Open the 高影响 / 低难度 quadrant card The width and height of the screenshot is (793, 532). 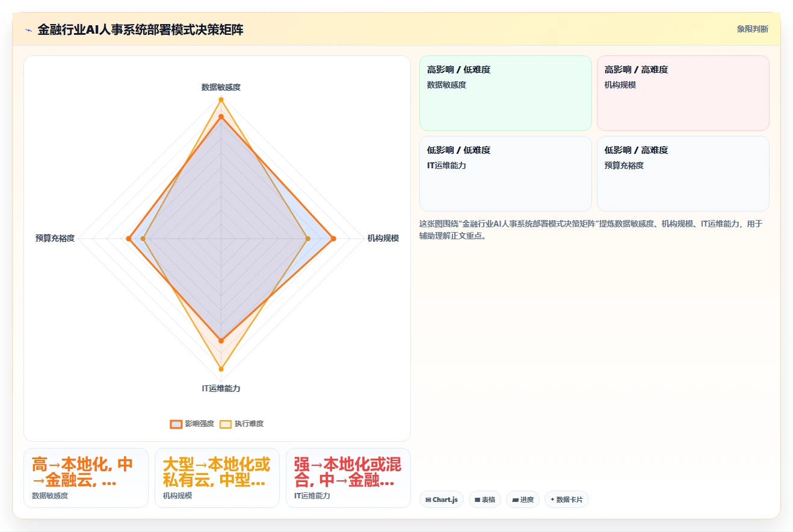[505, 93]
